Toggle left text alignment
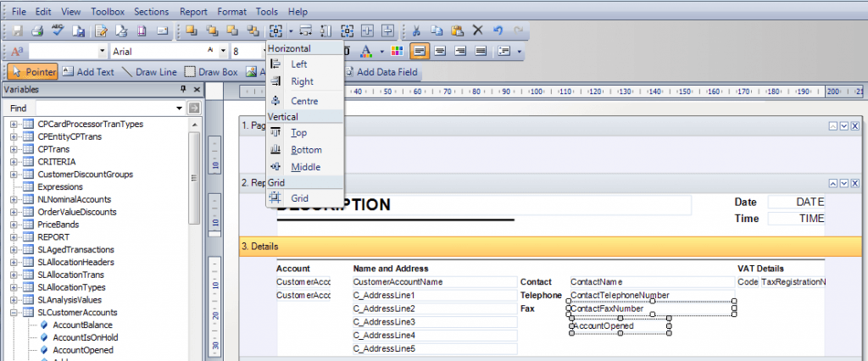Screen dimensions: 868x361 click(420, 52)
